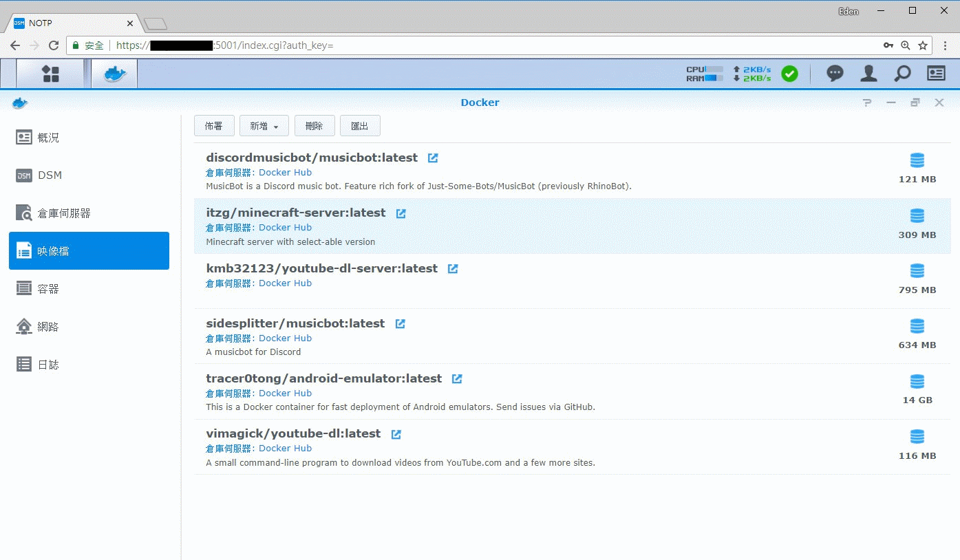Open the 概況 overview section
Image resolution: width=960 pixels, height=560 pixels.
89,138
